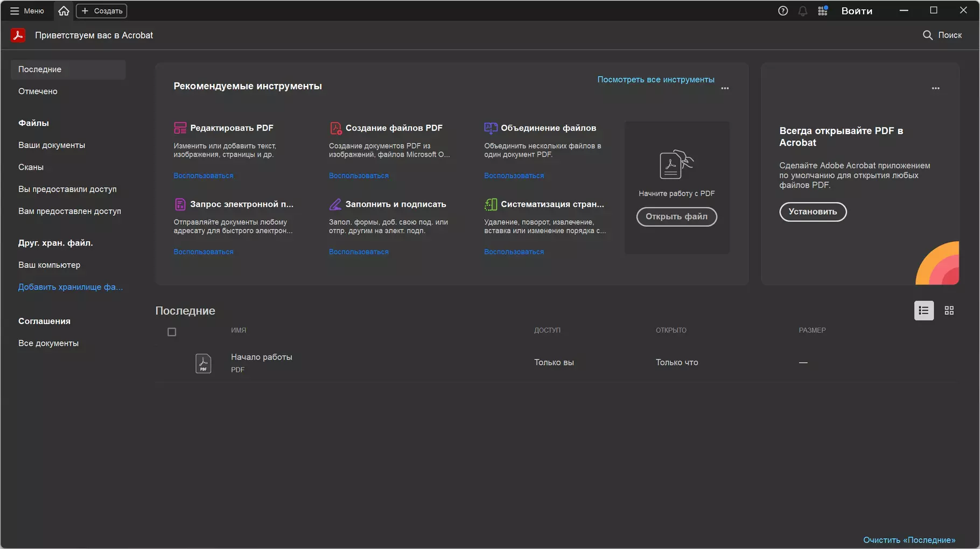This screenshot has height=549, width=980.
Task: Click Очистить «Последние» link
Action: pyautogui.click(x=909, y=540)
